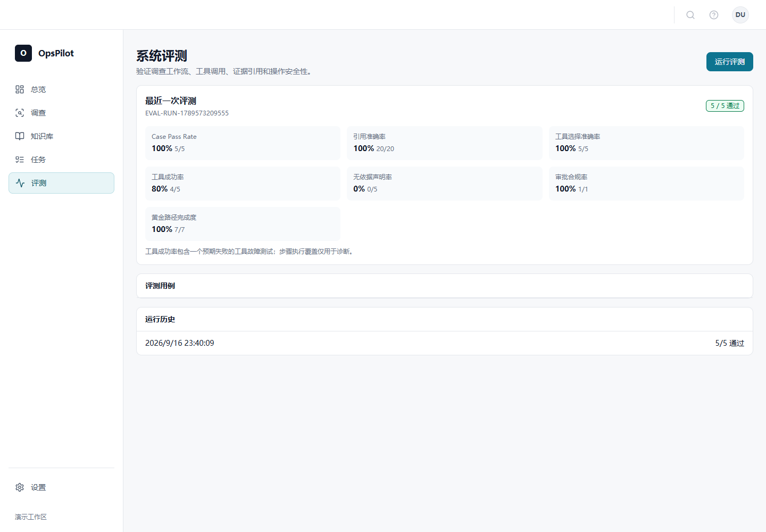Click the OpsPilot brand name
The width and height of the screenshot is (766, 532).
(56, 53)
